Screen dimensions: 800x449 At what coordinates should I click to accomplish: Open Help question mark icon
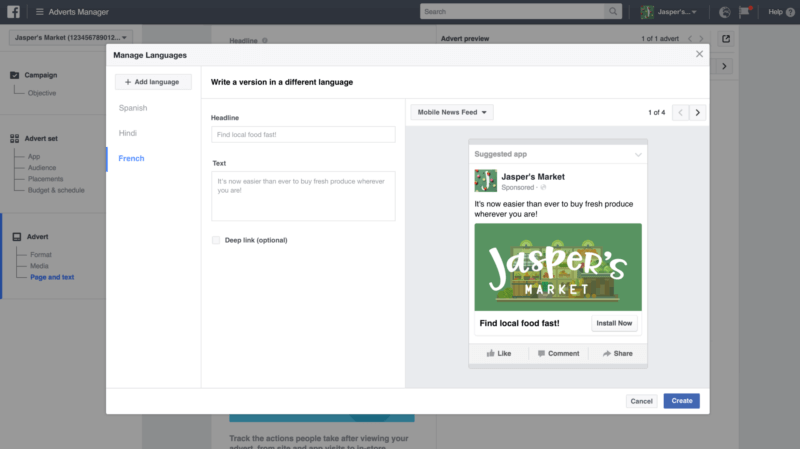coord(790,12)
